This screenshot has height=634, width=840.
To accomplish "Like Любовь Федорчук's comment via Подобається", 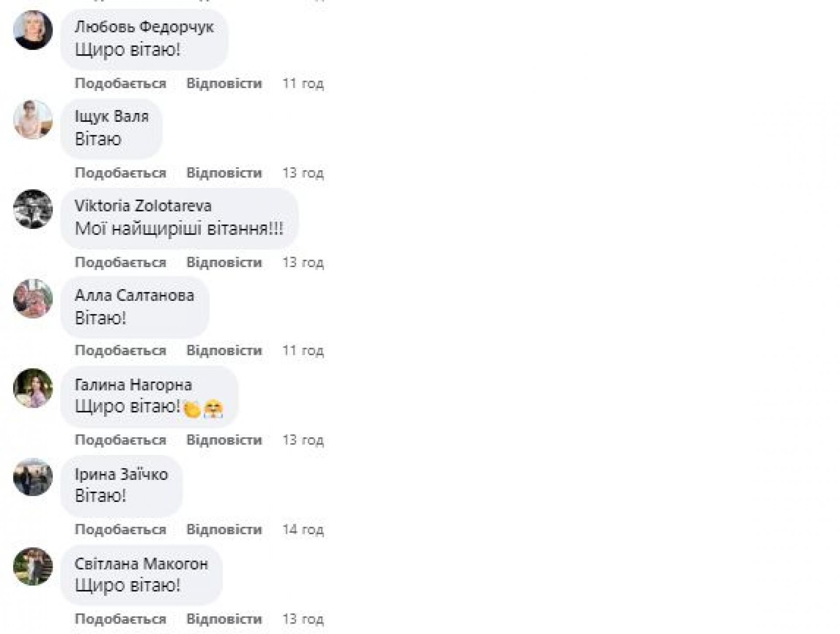I will pyautogui.click(x=120, y=83).
